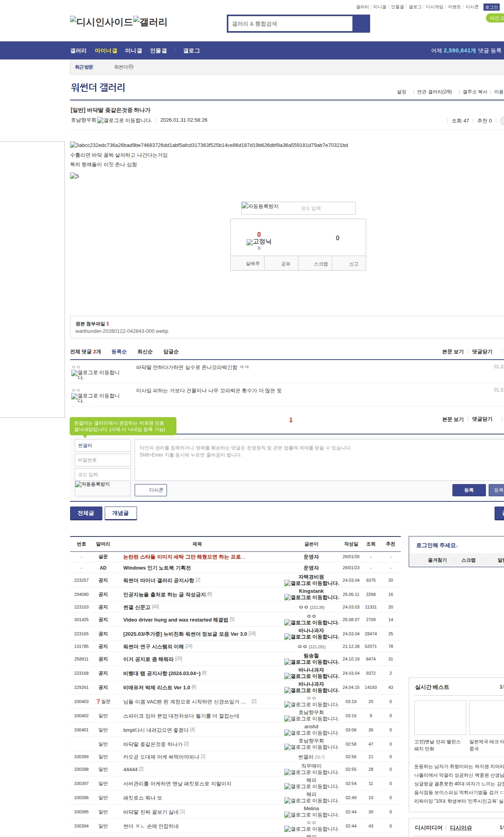Screen dimensions: 504x837
Task: Sort comments by 최신순
Action: 145,352
